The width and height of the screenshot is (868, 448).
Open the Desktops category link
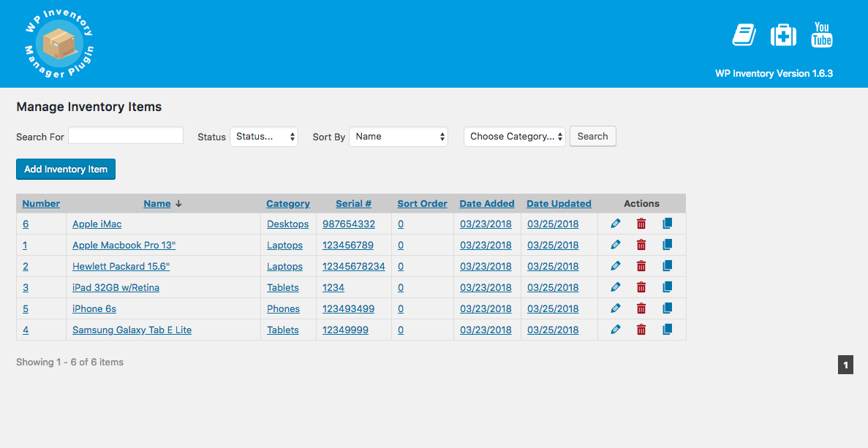(287, 224)
